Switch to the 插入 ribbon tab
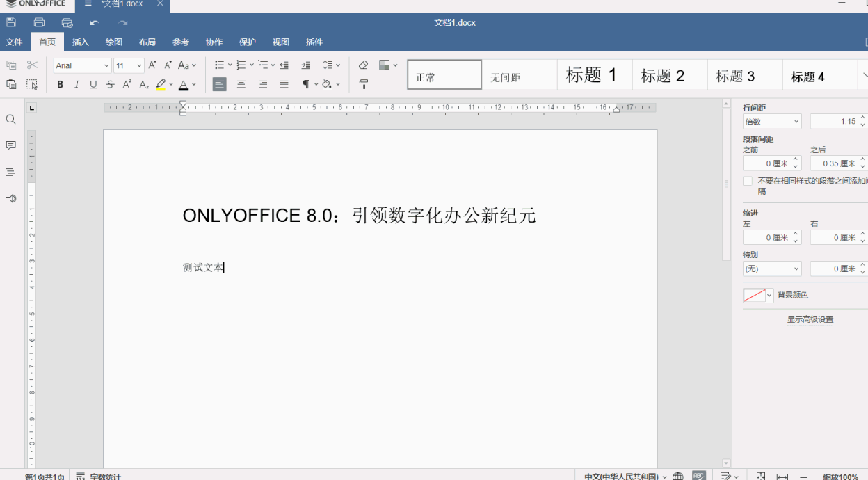868x480 pixels. point(80,42)
